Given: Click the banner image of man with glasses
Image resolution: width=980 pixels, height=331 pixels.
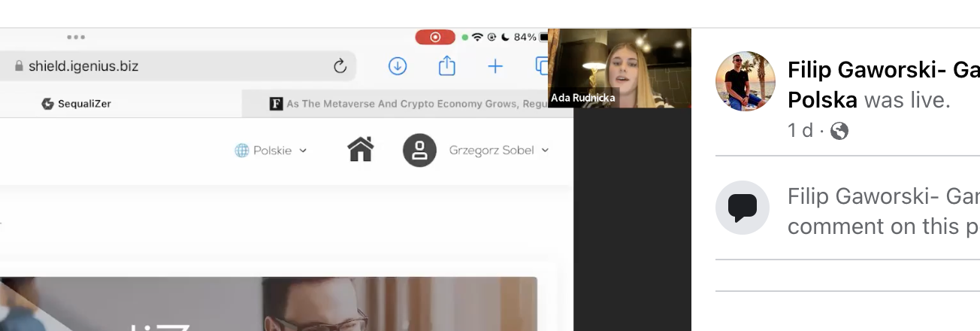Looking at the screenshot, I should point(268,304).
